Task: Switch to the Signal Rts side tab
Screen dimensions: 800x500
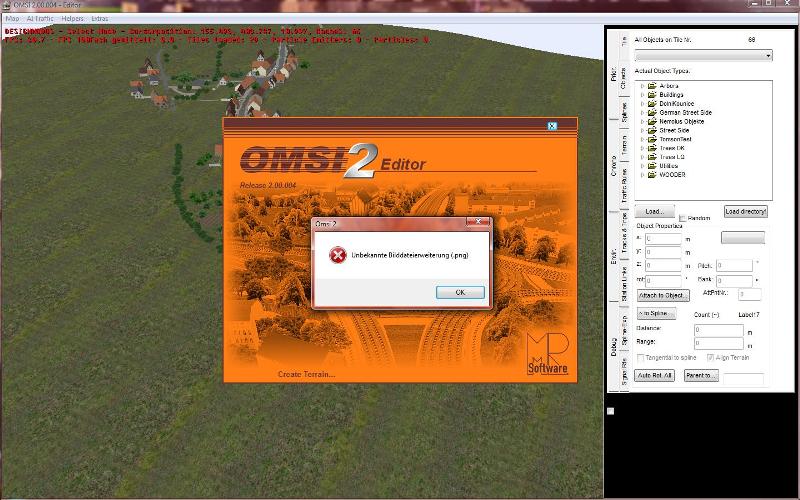Action: 624,371
